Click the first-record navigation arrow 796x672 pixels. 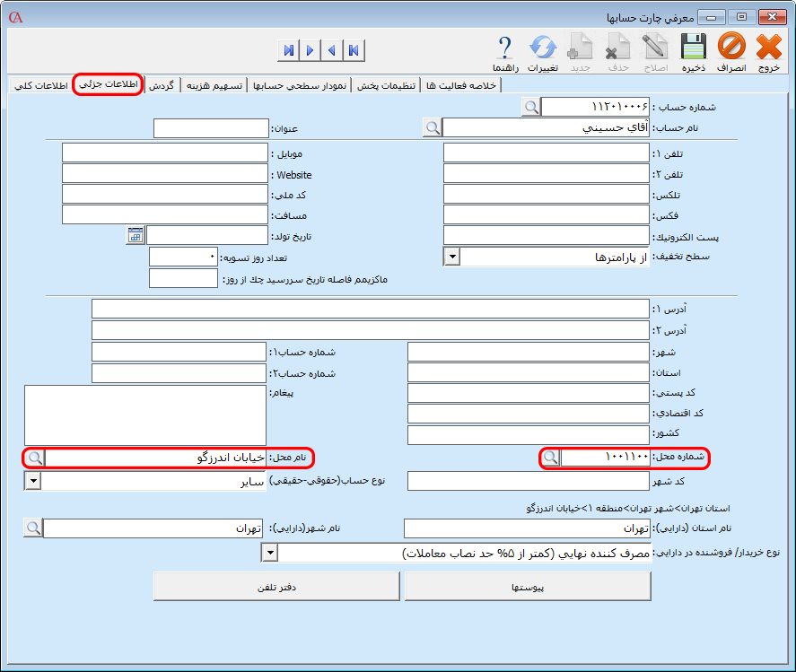pos(354,51)
